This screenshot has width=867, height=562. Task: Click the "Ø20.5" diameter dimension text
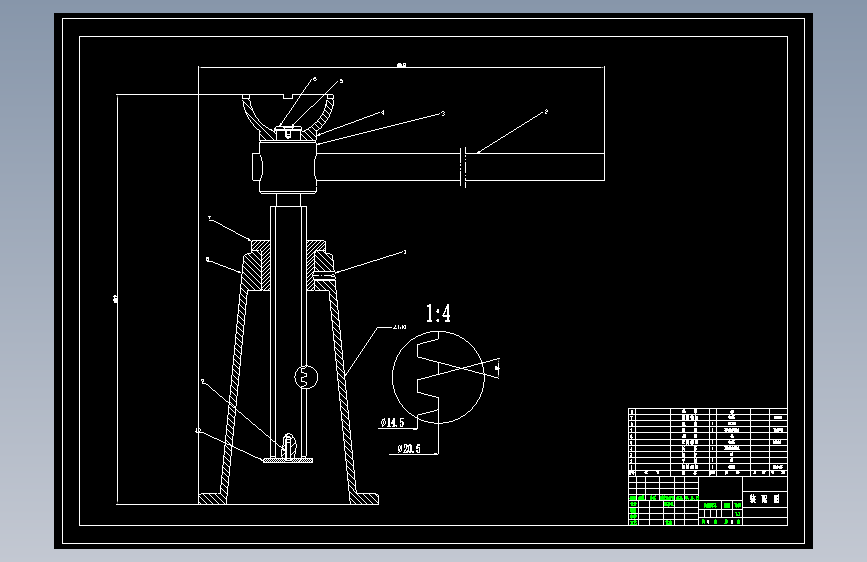pos(409,449)
